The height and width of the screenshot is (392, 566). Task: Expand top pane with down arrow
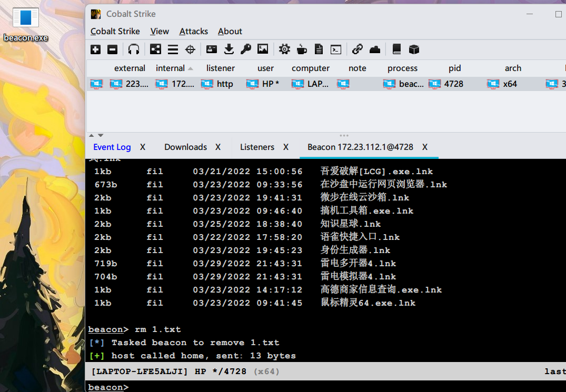pos(101,135)
